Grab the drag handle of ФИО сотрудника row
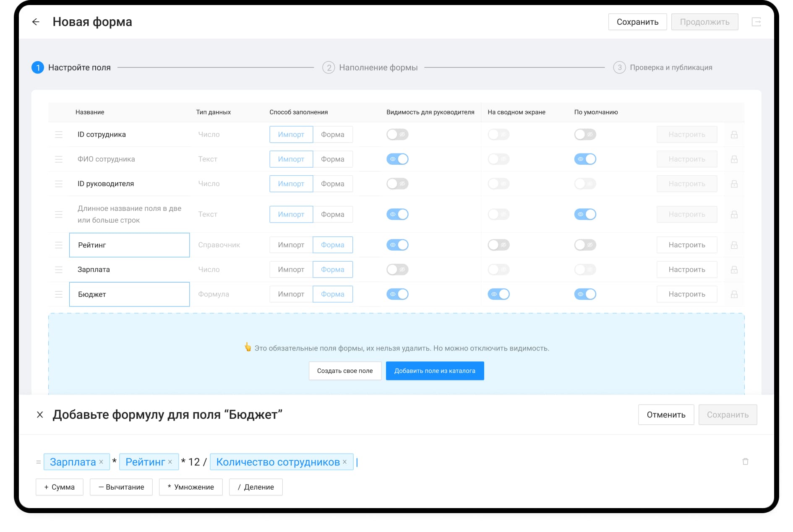The image size is (793, 532). (x=59, y=159)
